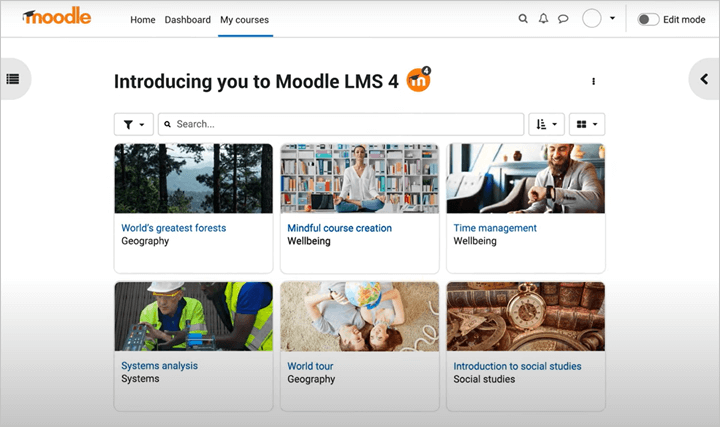Open Introduction to social studies link
The height and width of the screenshot is (427, 720).
click(518, 366)
